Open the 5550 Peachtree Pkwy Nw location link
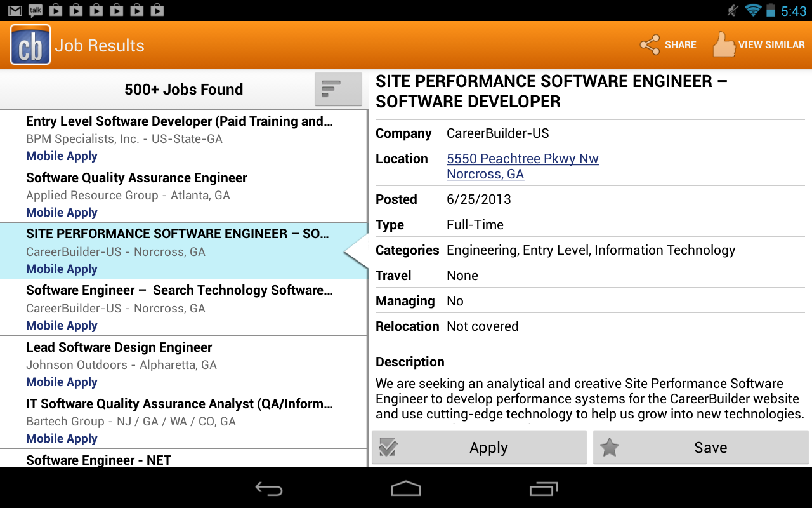The width and height of the screenshot is (812, 508). (523, 166)
